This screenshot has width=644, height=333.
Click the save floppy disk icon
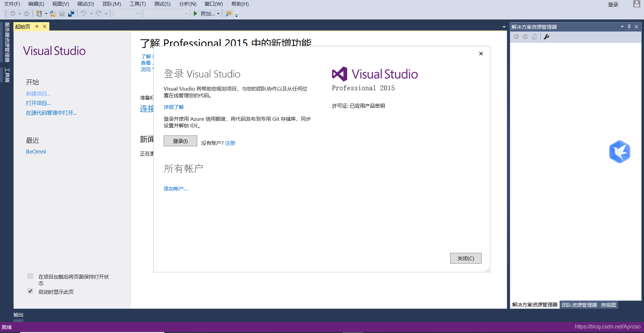coord(62,14)
